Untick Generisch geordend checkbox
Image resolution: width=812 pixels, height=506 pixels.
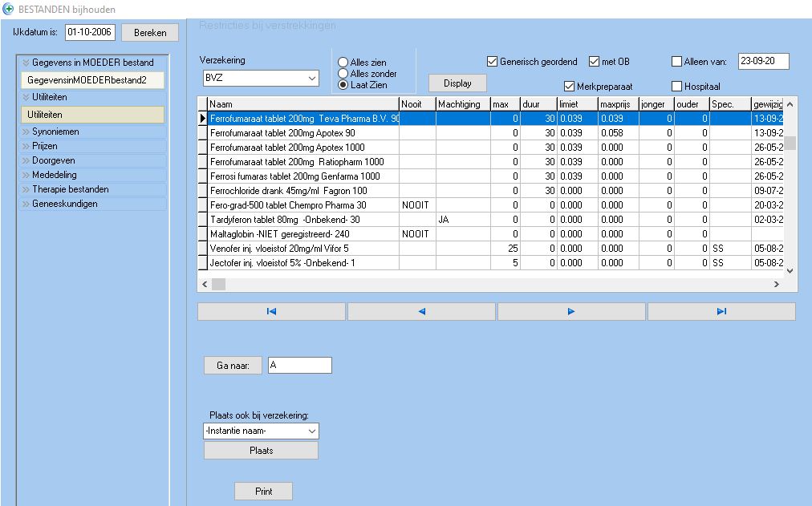(x=492, y=62)
